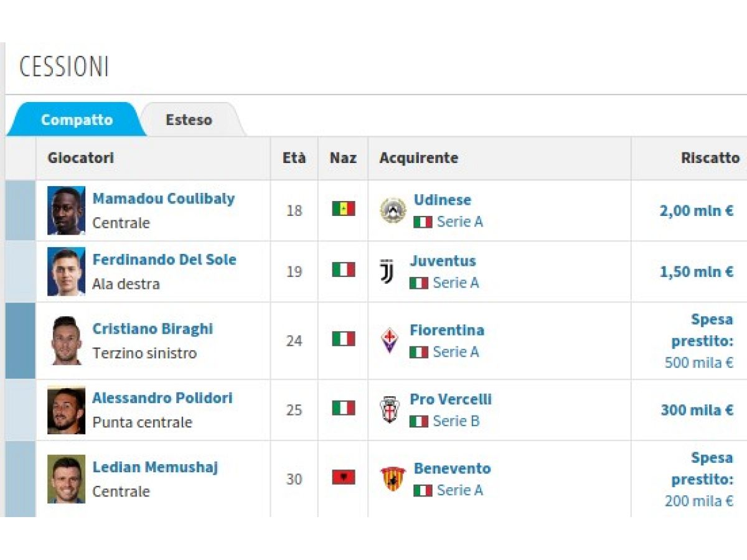This screenshot has width=747, height=560.
Task: Open the Juventus club link
Action: pyautogui.click(x=443, y=261)
